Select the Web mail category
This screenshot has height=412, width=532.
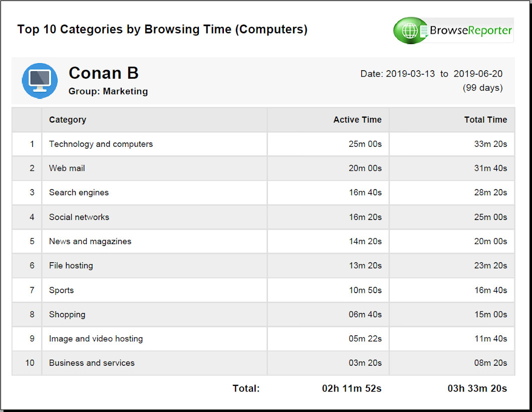pos(67,168)
